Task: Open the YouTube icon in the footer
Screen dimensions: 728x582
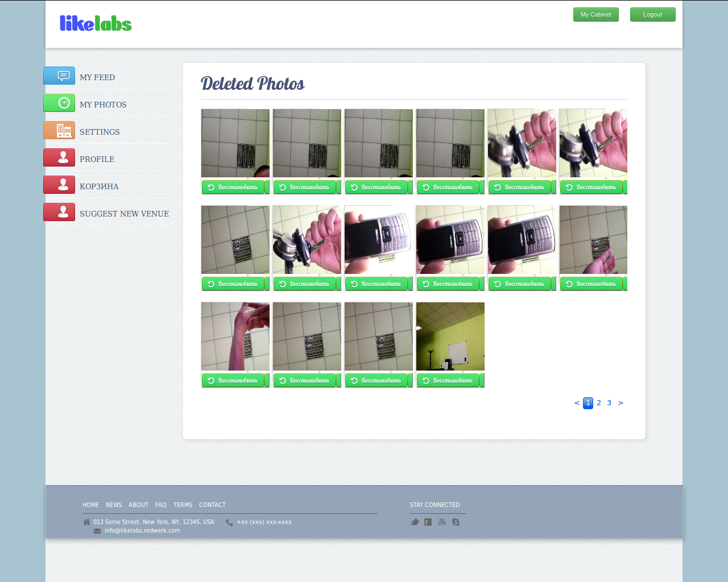Action: (442, 522)
